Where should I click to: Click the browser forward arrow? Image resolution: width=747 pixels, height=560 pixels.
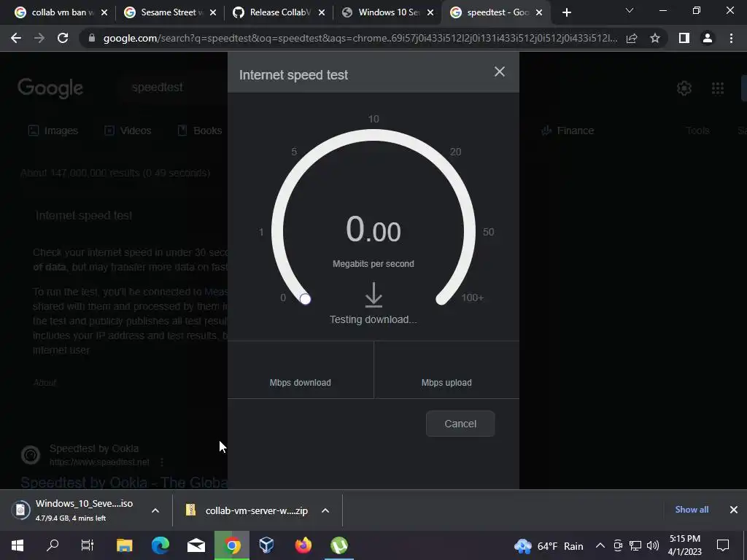(39, 38)
